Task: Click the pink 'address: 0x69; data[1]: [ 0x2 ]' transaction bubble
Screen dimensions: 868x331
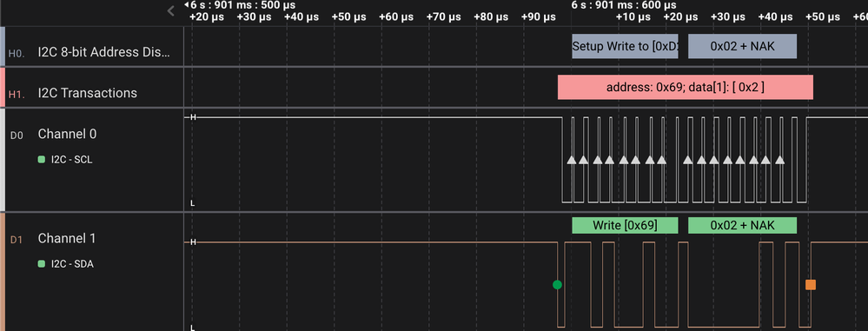Action: click(686, 88)
